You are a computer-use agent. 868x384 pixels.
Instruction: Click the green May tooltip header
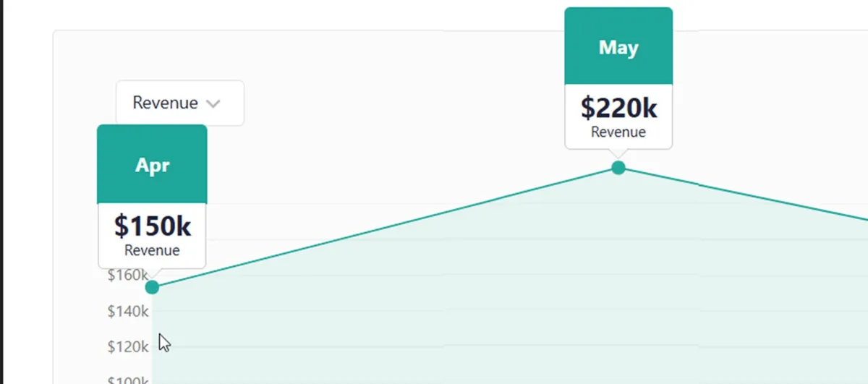618,46
